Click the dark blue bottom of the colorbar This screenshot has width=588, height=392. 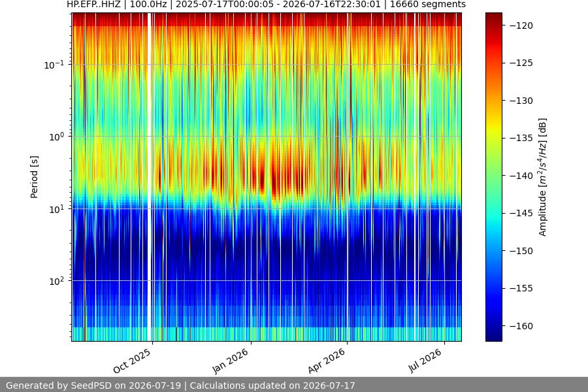pyautogui.click(x=493, y=336)
